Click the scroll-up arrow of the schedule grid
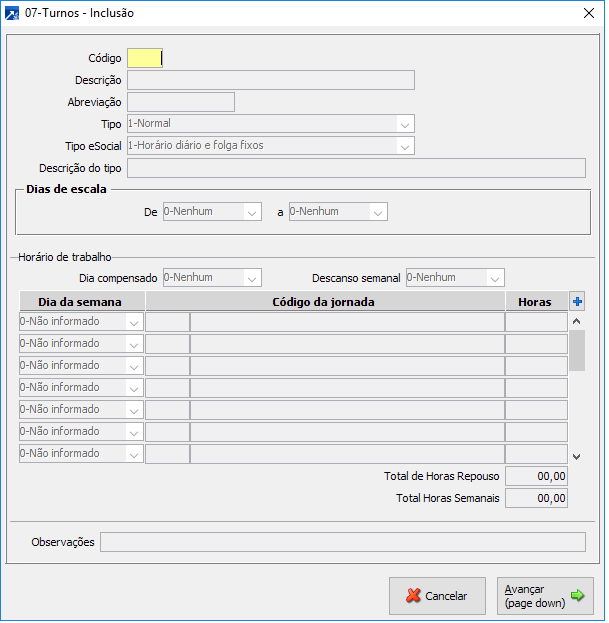The height and width of the screenshot is (623, 609). tap(577, 321)
